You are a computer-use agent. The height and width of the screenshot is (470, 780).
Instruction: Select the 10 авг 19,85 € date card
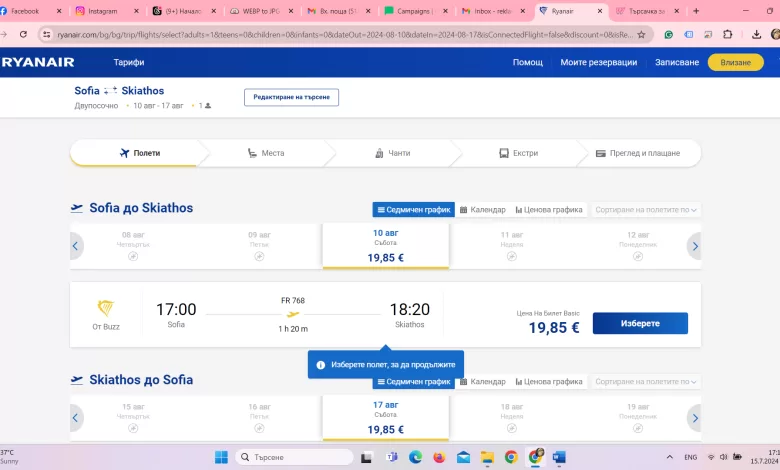(x=386, y=246)
